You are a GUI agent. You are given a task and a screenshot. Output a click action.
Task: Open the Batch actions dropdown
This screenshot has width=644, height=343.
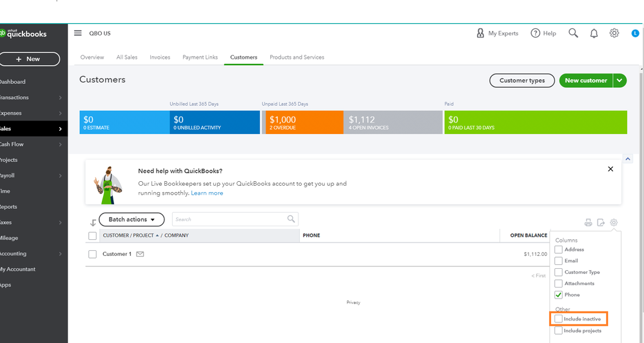pyautogui.click(x=132, y=219)
